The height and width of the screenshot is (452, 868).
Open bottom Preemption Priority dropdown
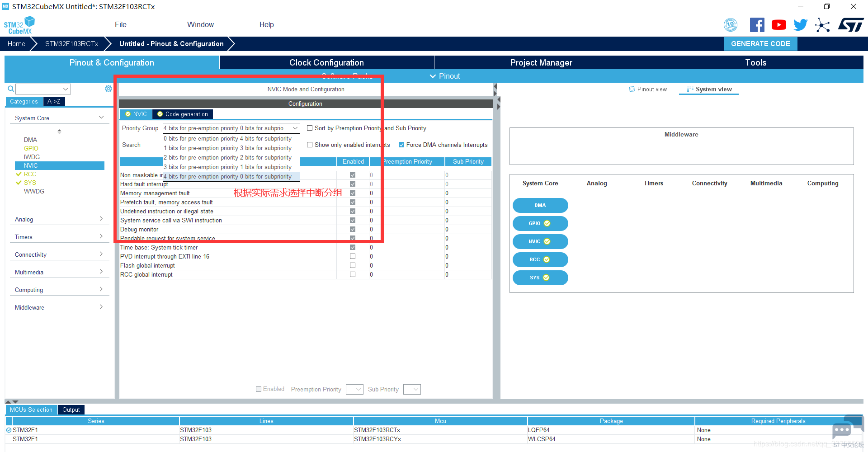(x=354, y=389)
